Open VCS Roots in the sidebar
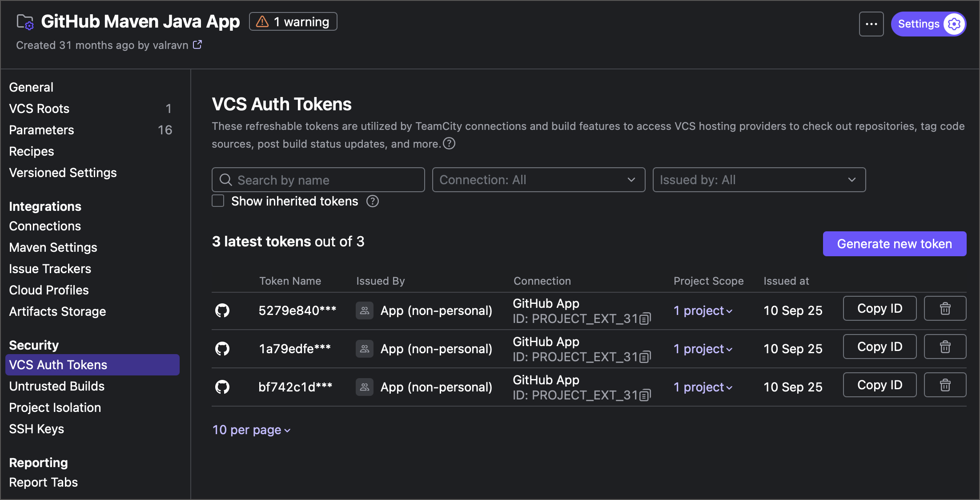980x500 pixels. [39, 108]
